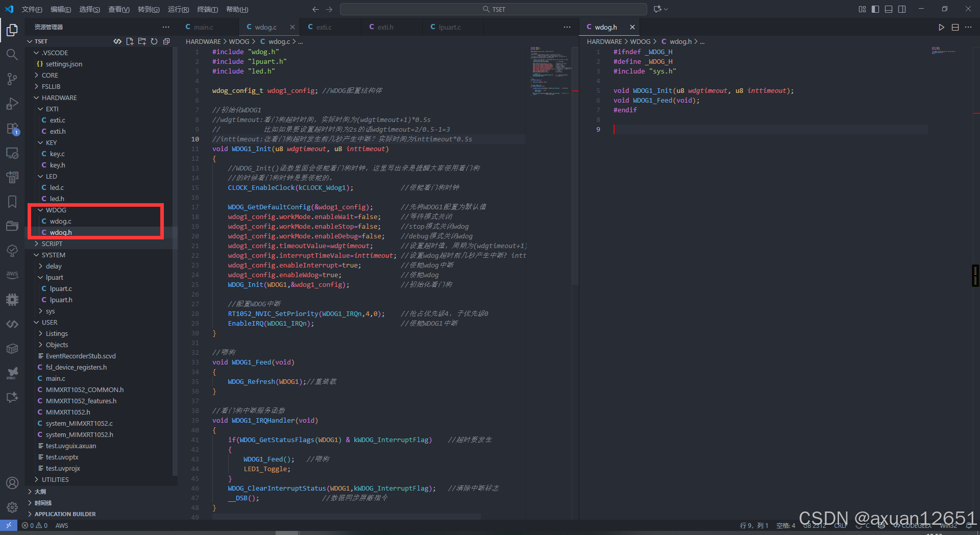Run the wdog.h file with play icon
This screenshot has width=980, height=535.
click(x=941, y=27)
